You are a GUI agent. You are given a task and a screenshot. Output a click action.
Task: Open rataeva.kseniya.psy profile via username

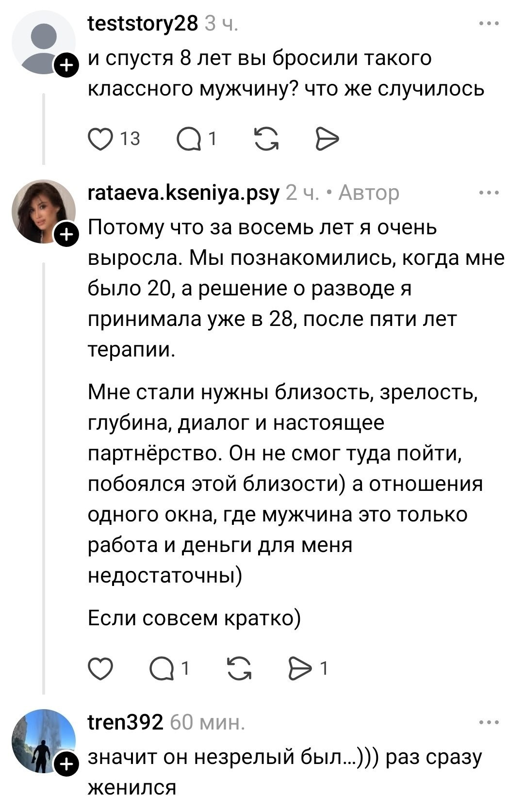coord(184,193)
